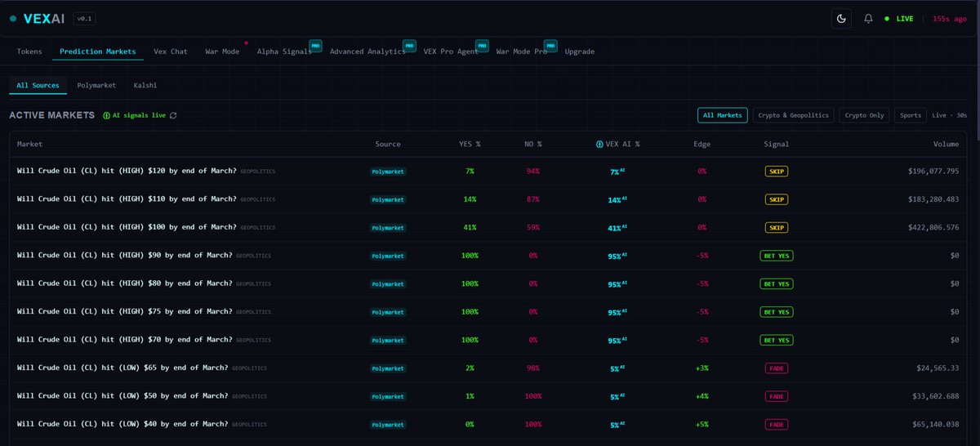Screen dimensions: 980x446
Task: Click the 155s ago timestamp
Action: click(950, 18)
